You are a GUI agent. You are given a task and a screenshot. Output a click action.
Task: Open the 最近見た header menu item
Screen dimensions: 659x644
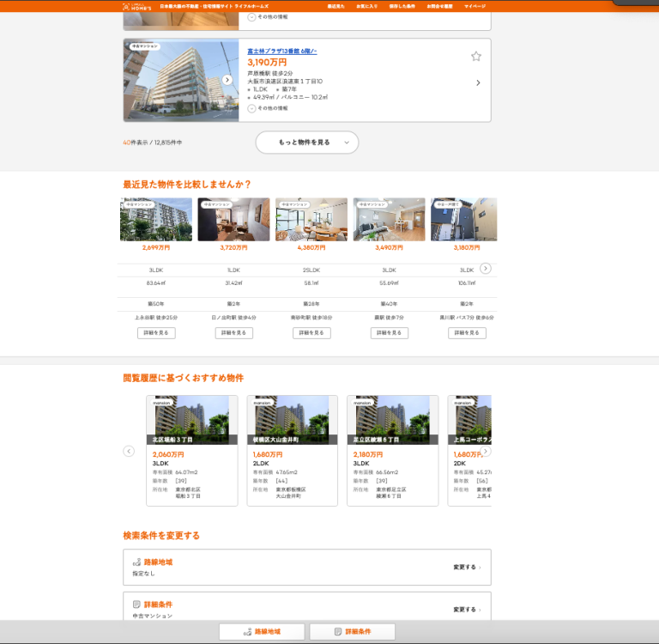click(x=336, y=6)
